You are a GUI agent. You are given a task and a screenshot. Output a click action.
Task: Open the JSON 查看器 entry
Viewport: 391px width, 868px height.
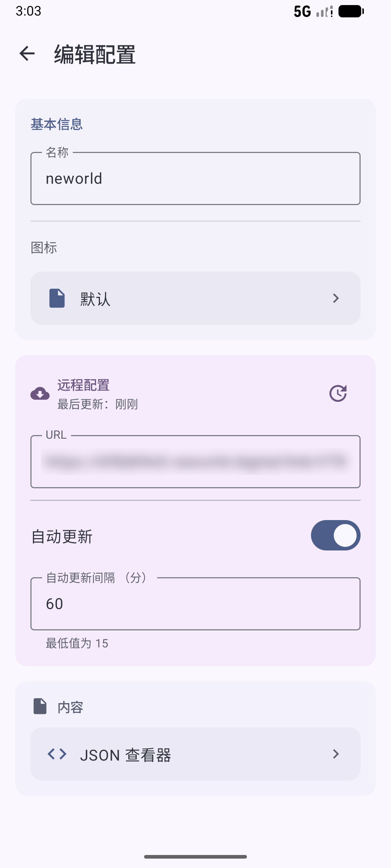195,754
